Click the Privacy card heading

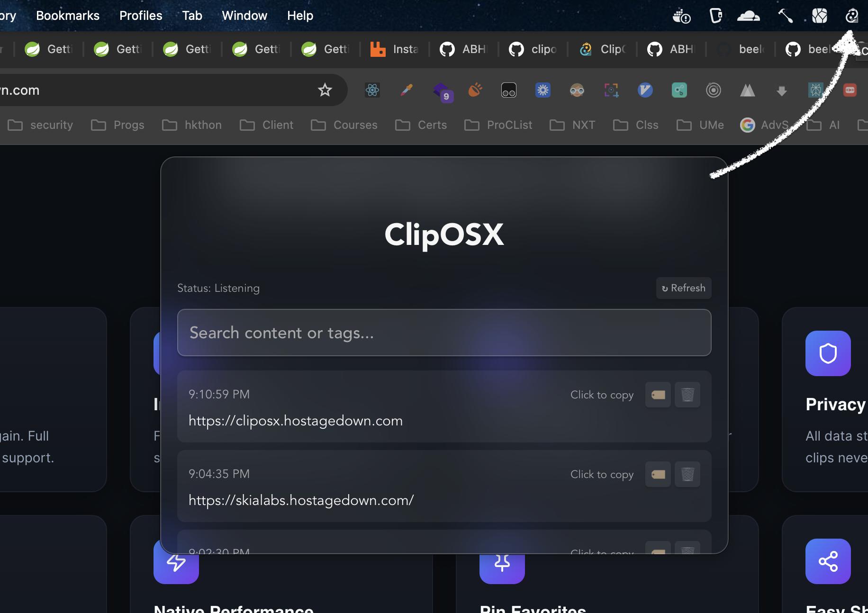836,405
